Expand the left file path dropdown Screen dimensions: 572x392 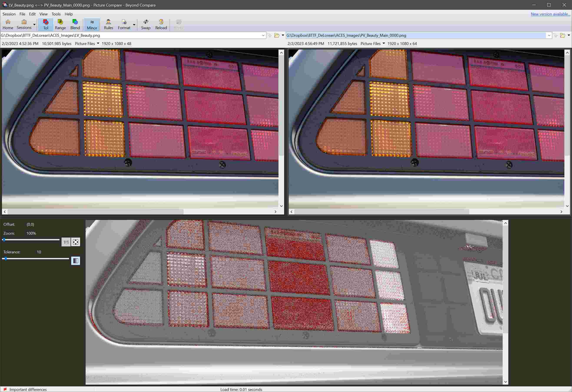[x=263, y=35]
